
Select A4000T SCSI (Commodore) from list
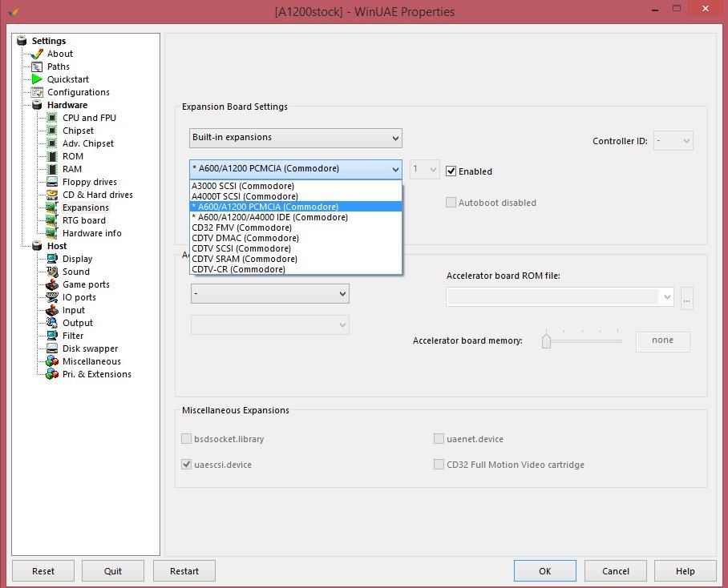pyautogui.click(x=296, y=196)
